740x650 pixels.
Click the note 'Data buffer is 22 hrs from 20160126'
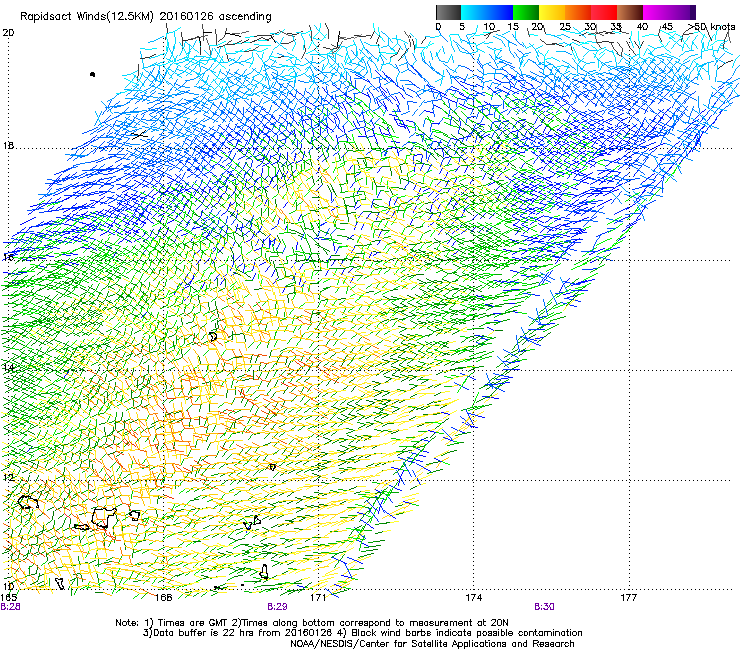[242, 633]
